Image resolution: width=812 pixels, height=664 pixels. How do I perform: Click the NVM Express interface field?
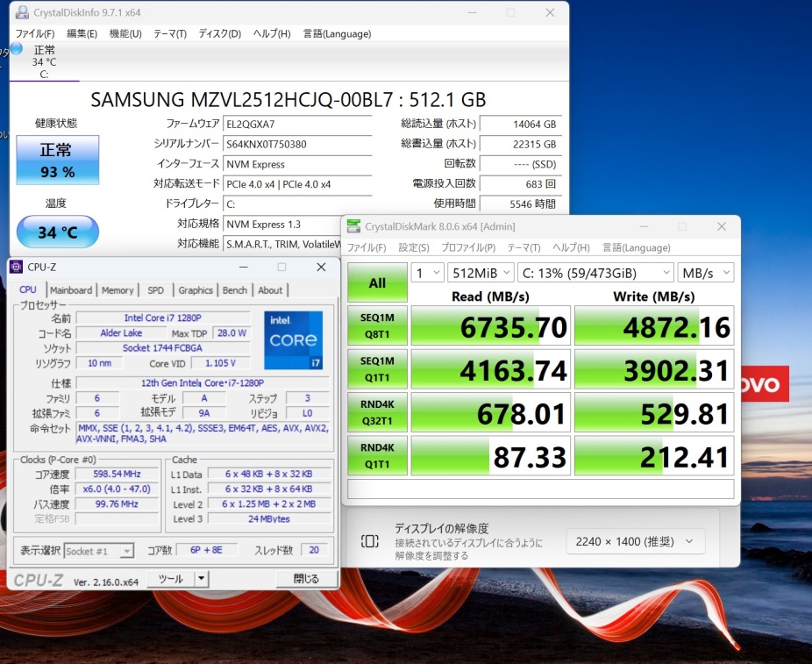[297, 164]
